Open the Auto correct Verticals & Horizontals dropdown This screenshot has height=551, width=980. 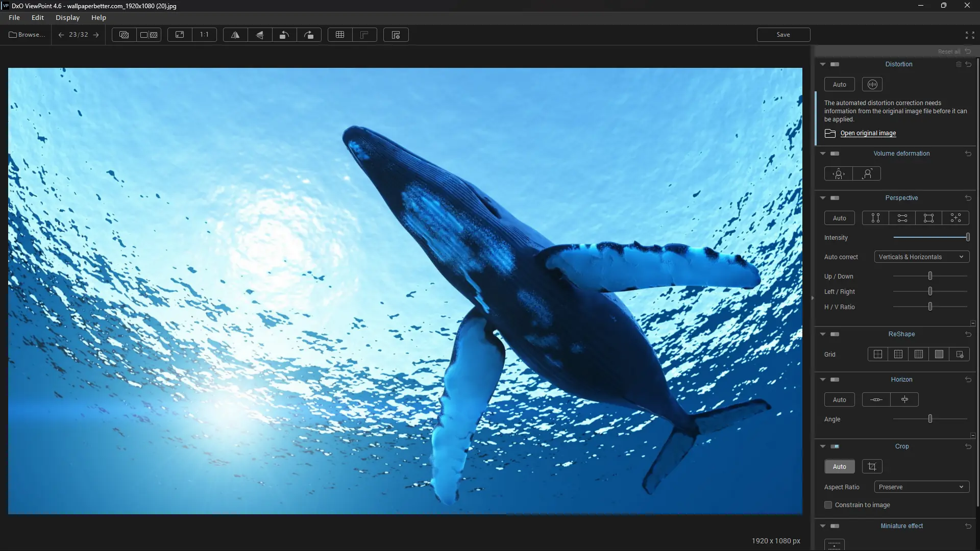[921, 257]
